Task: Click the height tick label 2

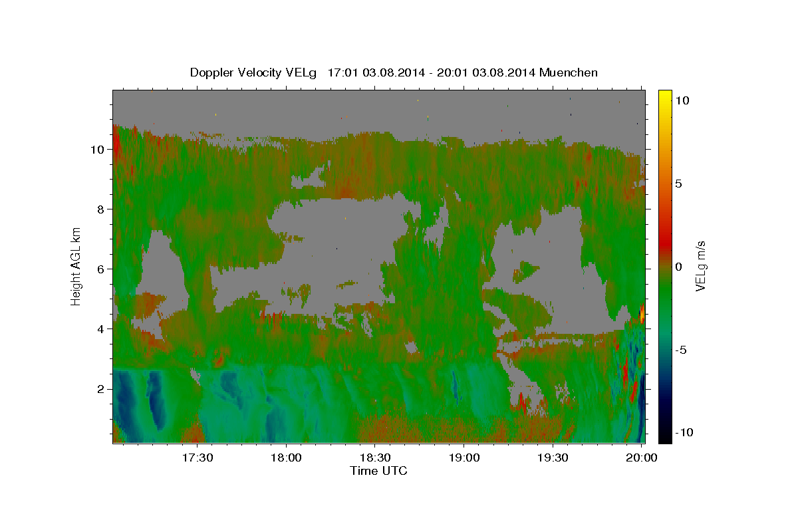Action: (x=102, y=388)
